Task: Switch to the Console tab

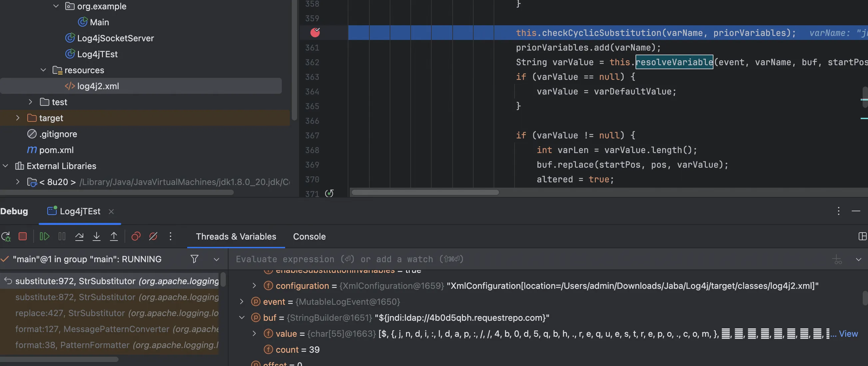Action: pyautogui.click(x=309, y=237)
